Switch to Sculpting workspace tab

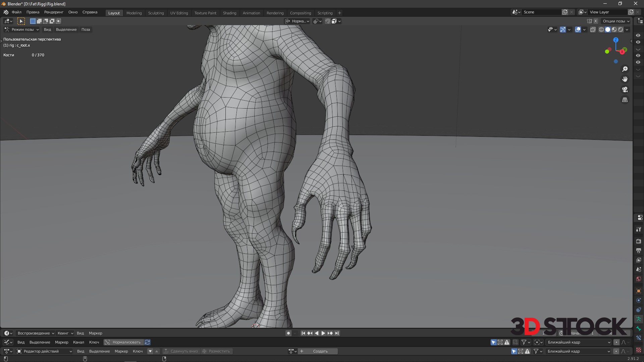coord(156,13)
